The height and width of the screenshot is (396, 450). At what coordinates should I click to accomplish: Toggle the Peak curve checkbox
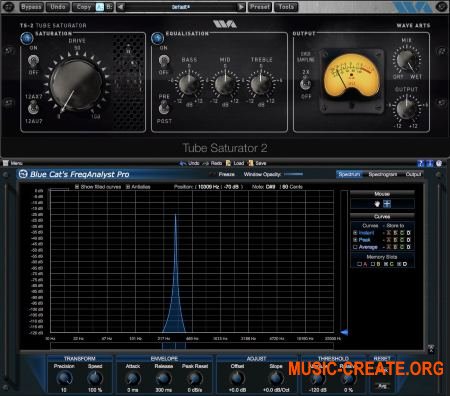[355, 240]
